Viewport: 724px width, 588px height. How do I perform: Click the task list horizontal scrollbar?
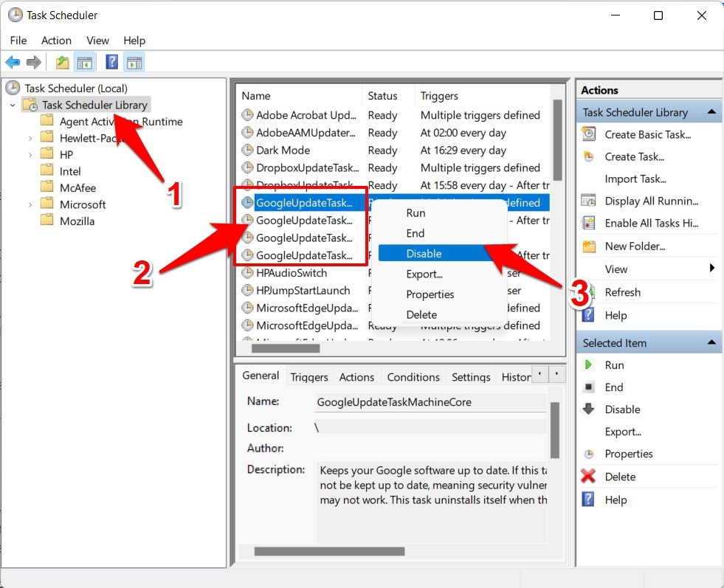tap(286, 348)
